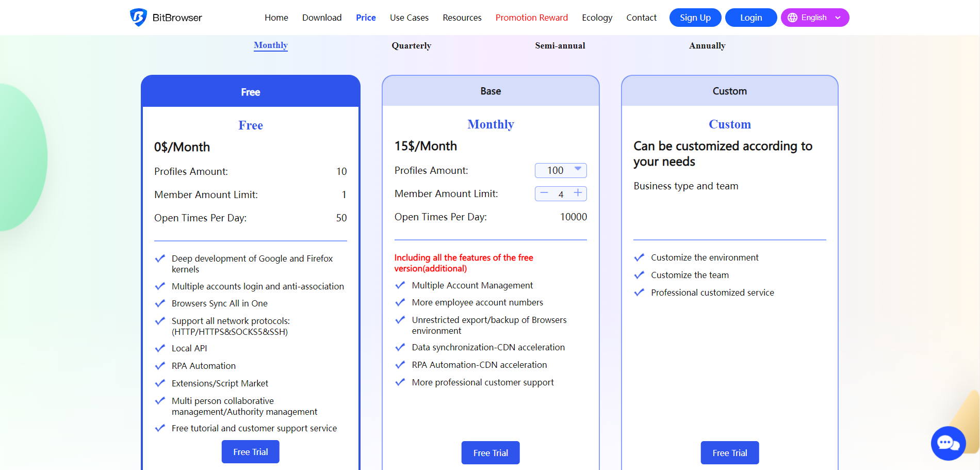
Task: Click the 'Local API' feature text
Action: [189, 348]
